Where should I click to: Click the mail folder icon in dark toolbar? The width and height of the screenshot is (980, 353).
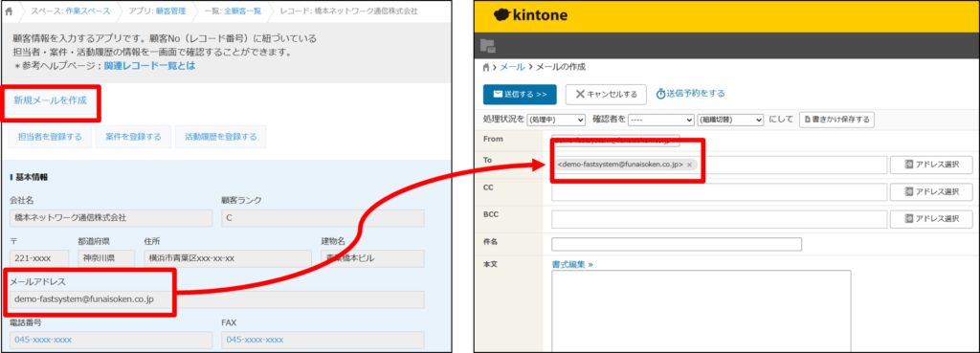coord(487,45)
